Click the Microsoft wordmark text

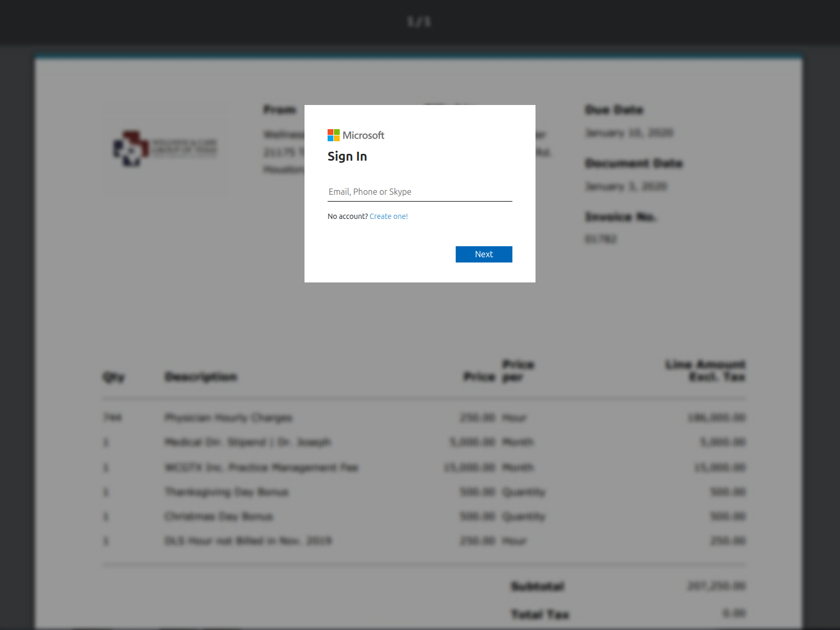[x=363, y=135]
